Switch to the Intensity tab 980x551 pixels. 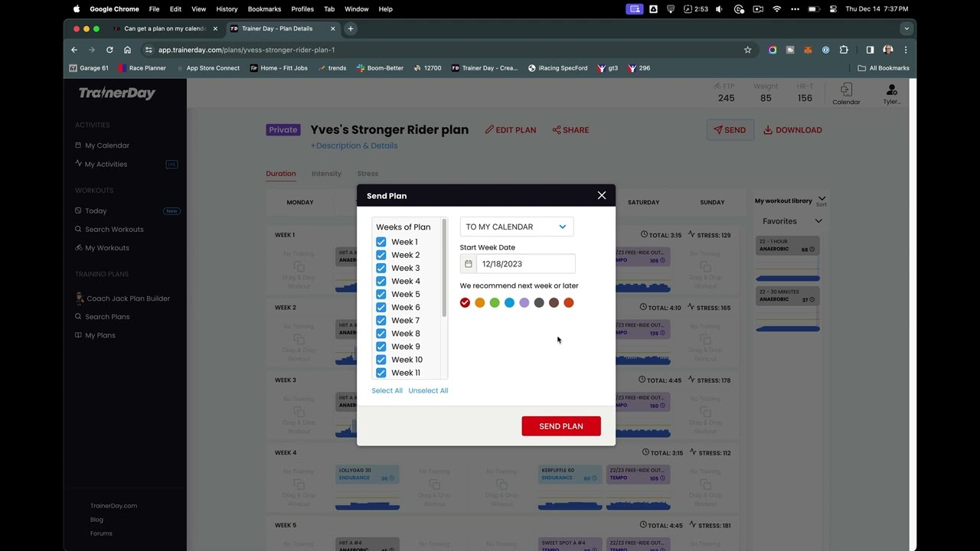point(326,174)
